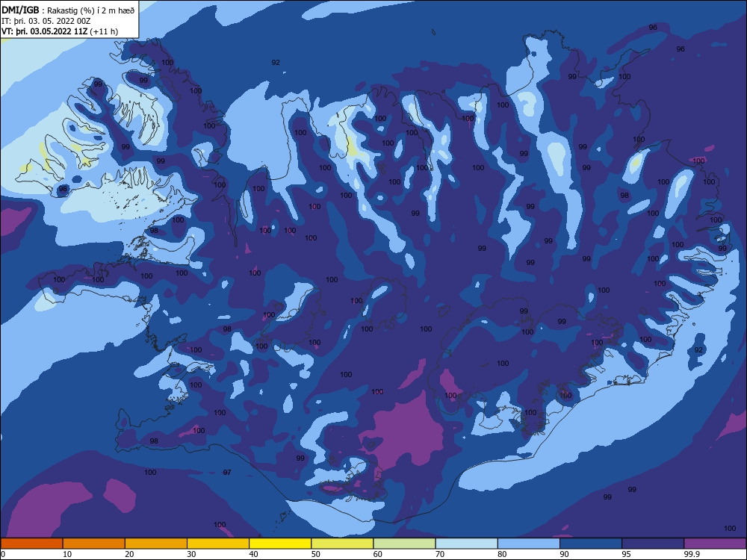Screen dimensions: 747x560
Task: Click the legend tick label '80'
Action: point(502,554)
